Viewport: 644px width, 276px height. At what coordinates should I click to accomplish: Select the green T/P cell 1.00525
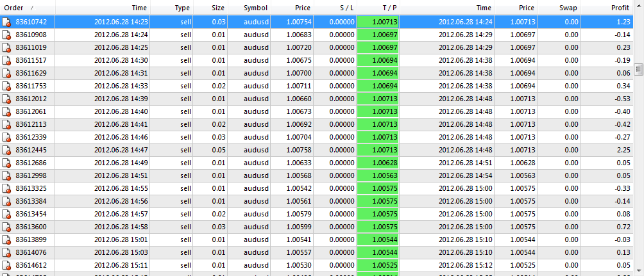click(378, 266)
